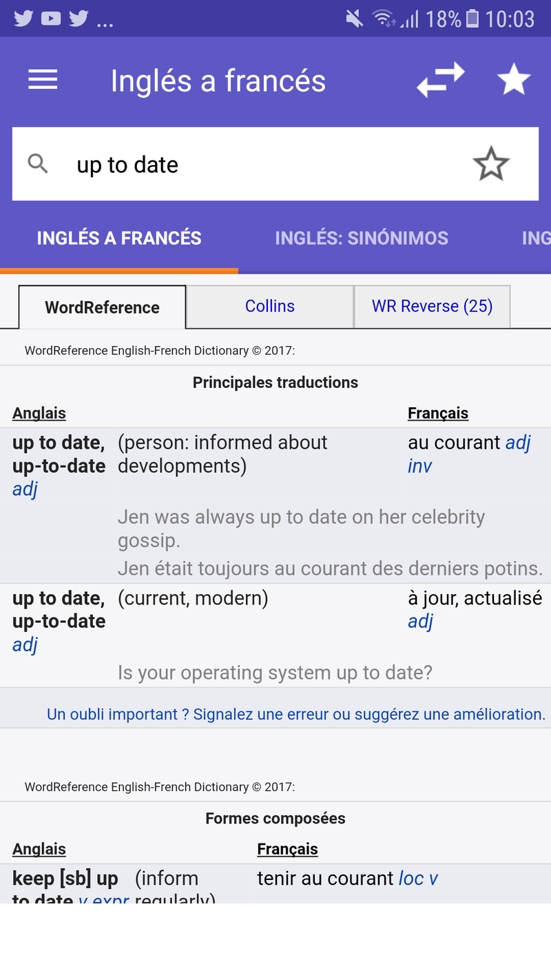The image size is (551, 980).
Task: Open the hamburger navigation menu
Action: pyautogui.click(x=43, y=80)
